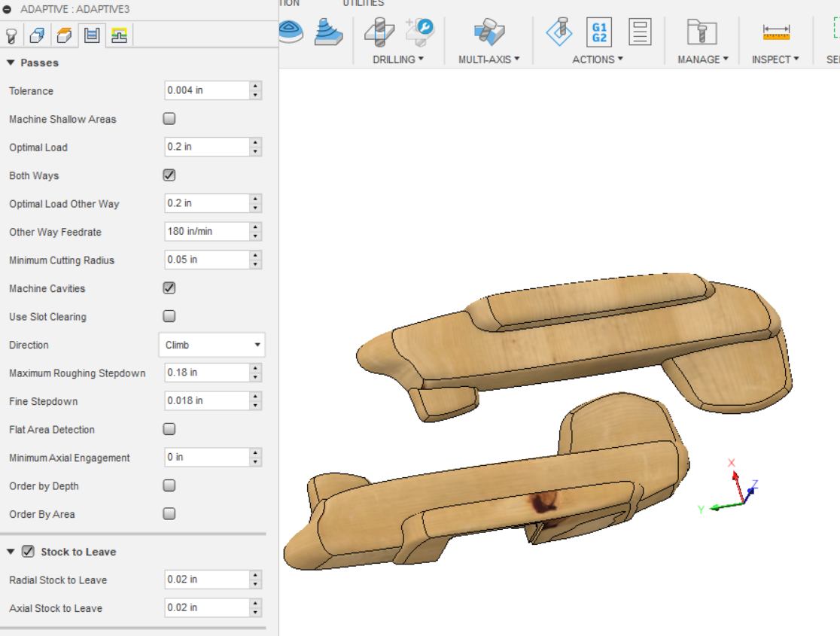This screenshot has height=636, width=840.
Task: Increase Tolerance using its stepper arrow
Action: (x=257, y=87)
